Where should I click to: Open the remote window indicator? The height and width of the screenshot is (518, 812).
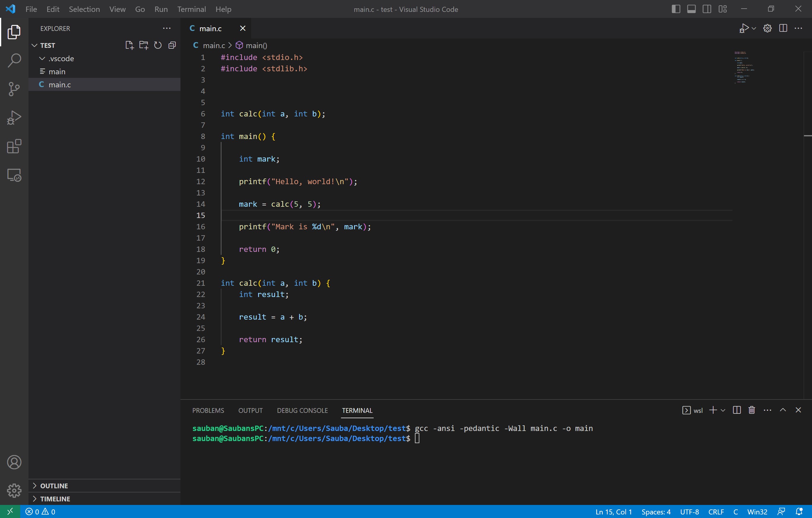point(10,511)
